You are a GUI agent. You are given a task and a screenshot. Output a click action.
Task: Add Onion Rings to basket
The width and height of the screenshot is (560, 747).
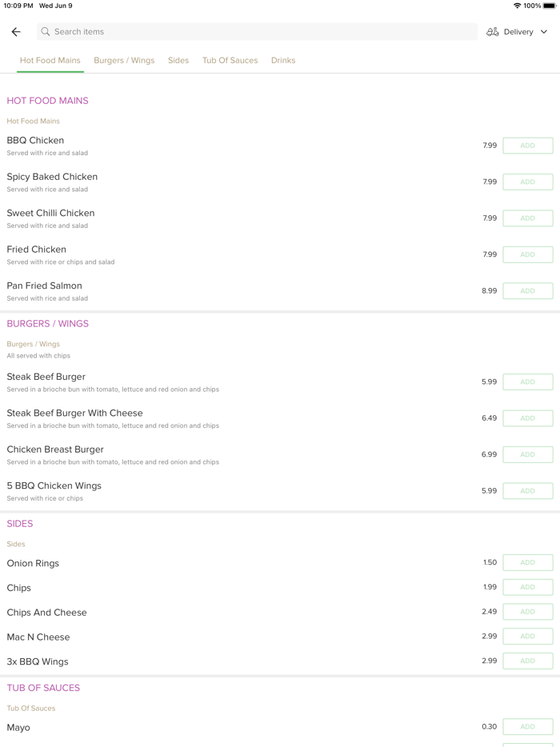click(527, 563)
